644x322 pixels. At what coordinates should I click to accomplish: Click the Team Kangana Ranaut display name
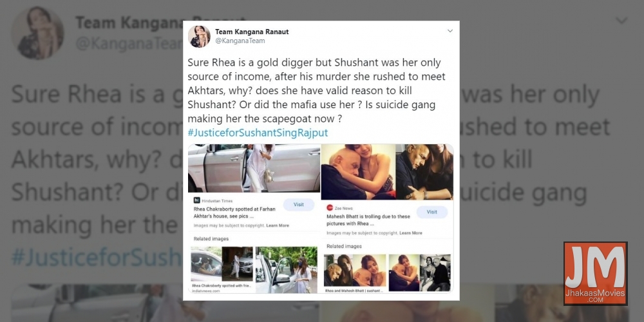coord(252,32)
